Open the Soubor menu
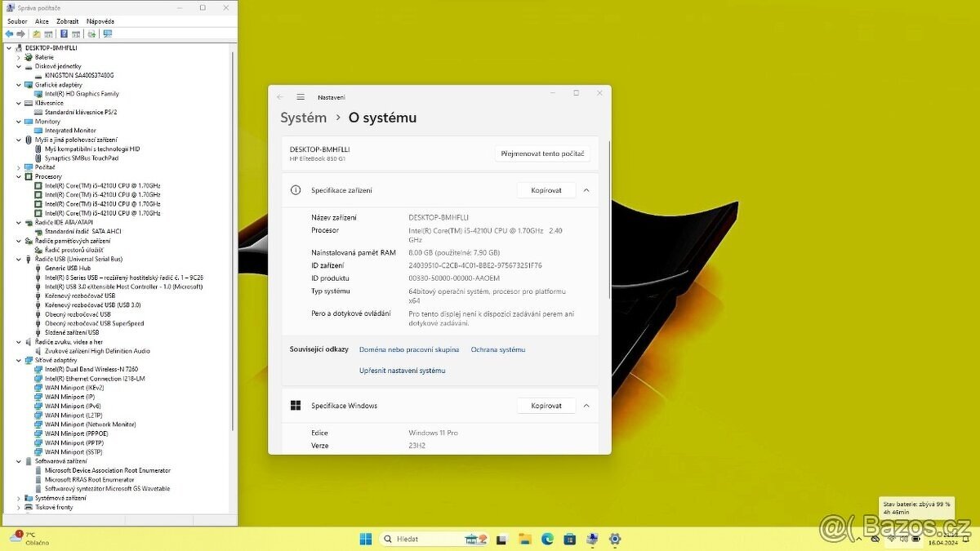This screenshot has height=551, width=980. point(17,21)
